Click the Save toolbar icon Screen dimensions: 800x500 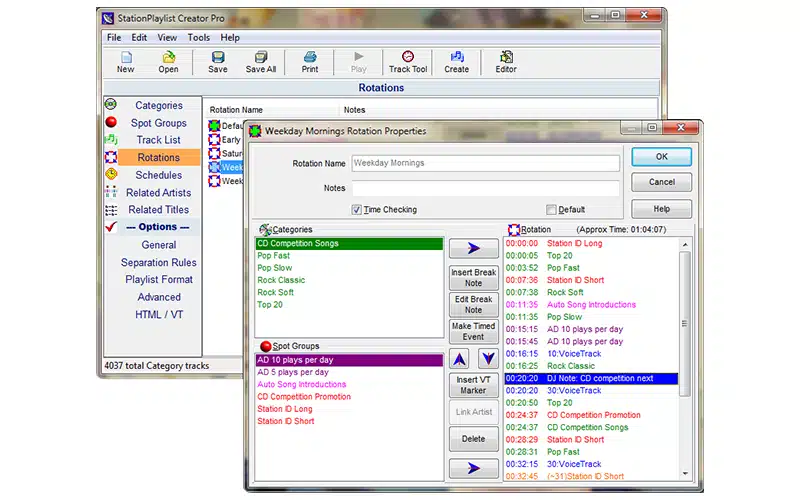(x=218, y=62)
